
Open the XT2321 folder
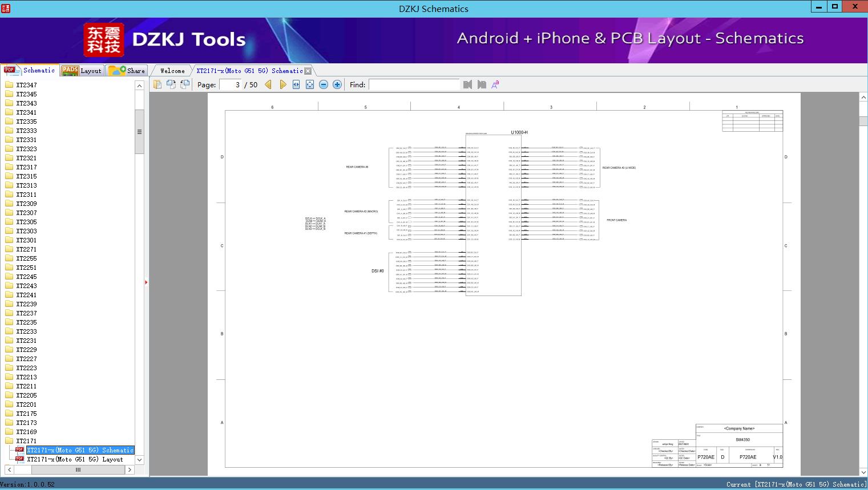point(26,158)
